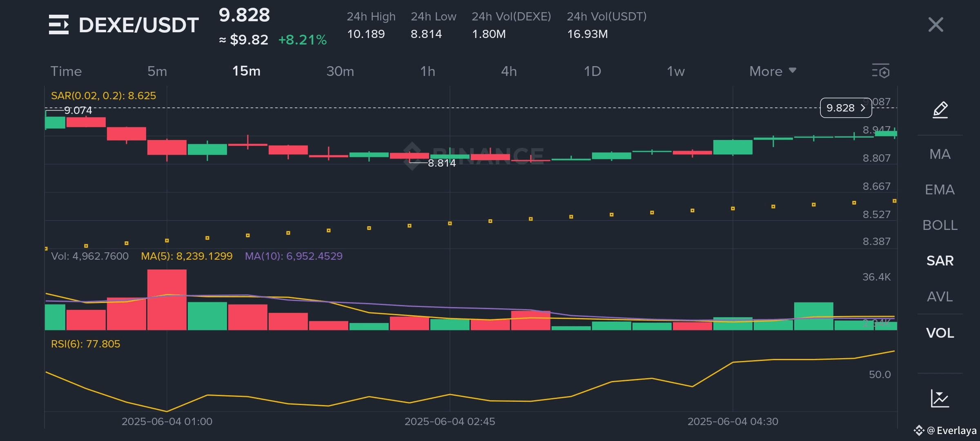
Task: Click the MA(10): 6,952.4529 label
Action: pos(294,256)
